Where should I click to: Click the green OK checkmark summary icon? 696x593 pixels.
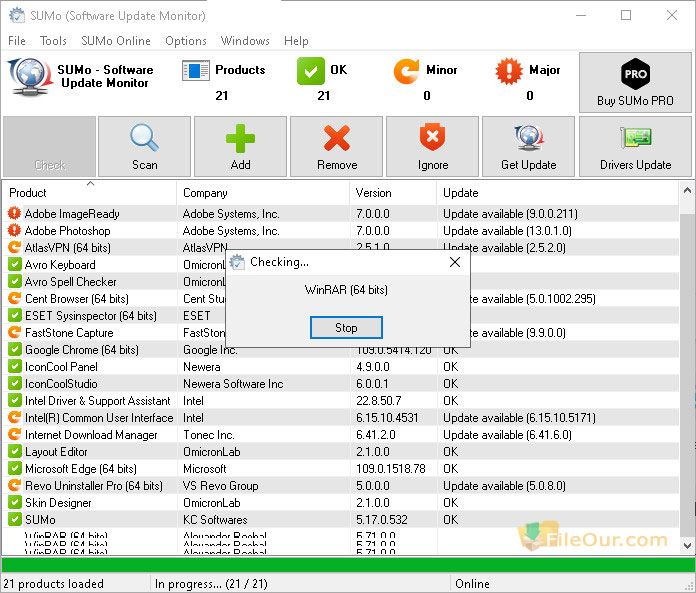point(311,71)
